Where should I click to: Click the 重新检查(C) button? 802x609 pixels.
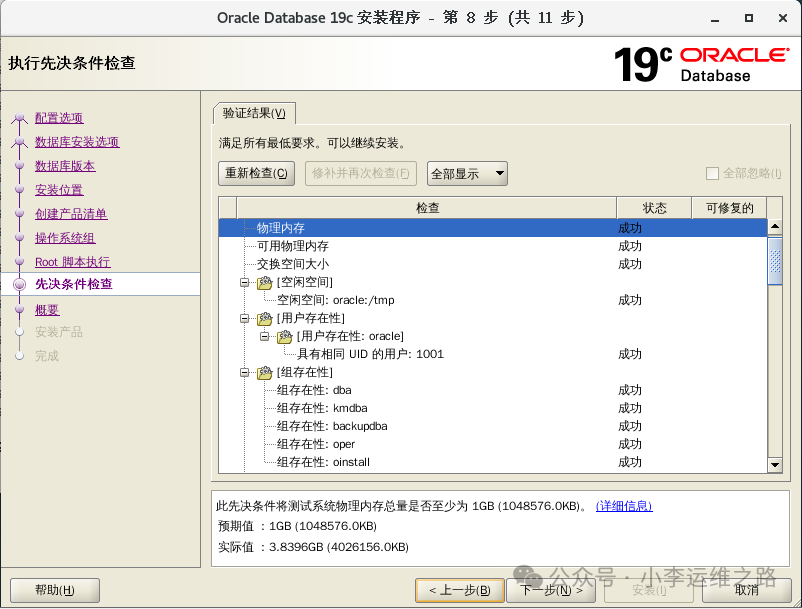pos(256,173)
